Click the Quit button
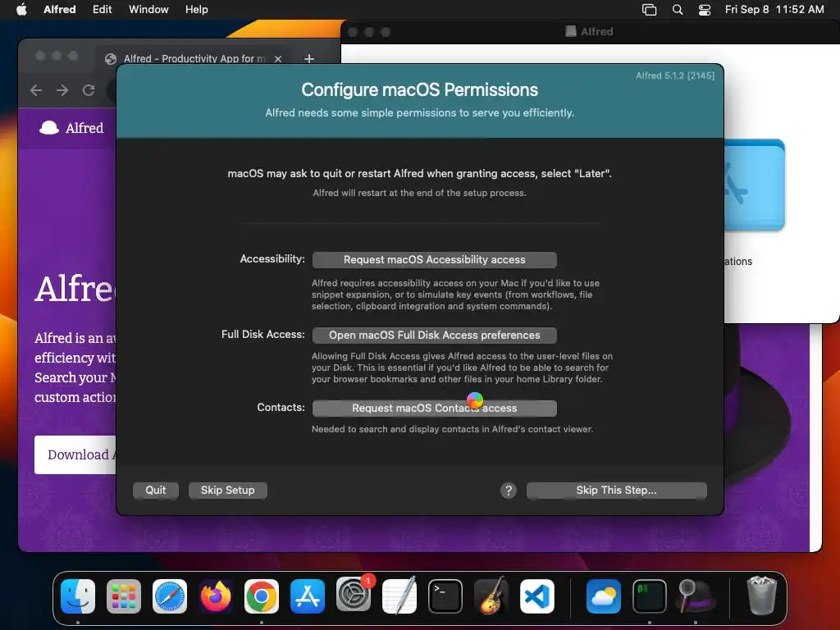 [x=155, y=490]
